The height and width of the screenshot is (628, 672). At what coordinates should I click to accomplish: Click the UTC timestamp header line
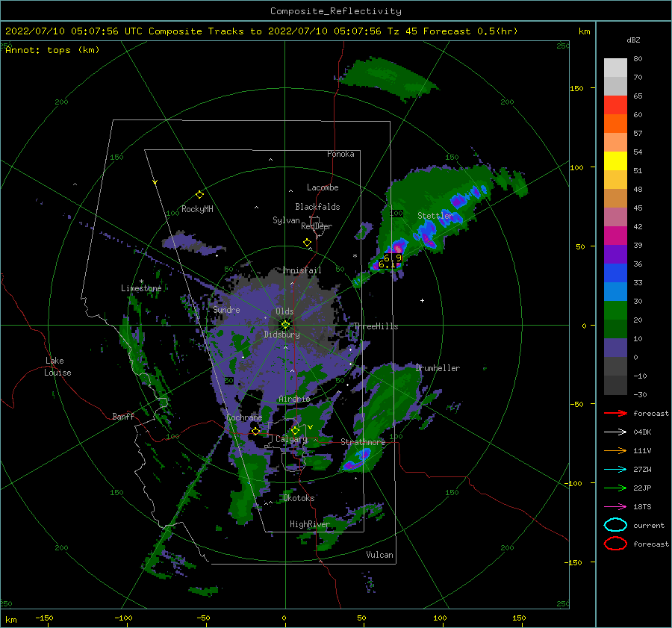coord(261,31)
